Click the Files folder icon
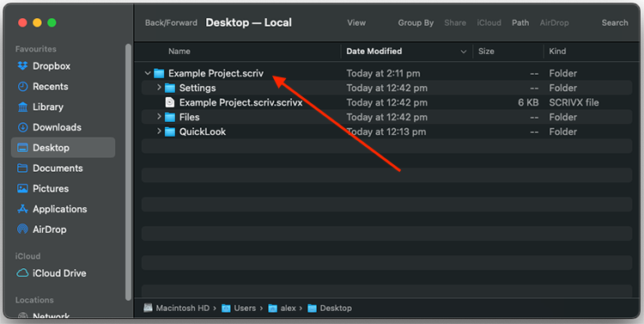Screen dimensions: 644x324 (x=170, y=117)
